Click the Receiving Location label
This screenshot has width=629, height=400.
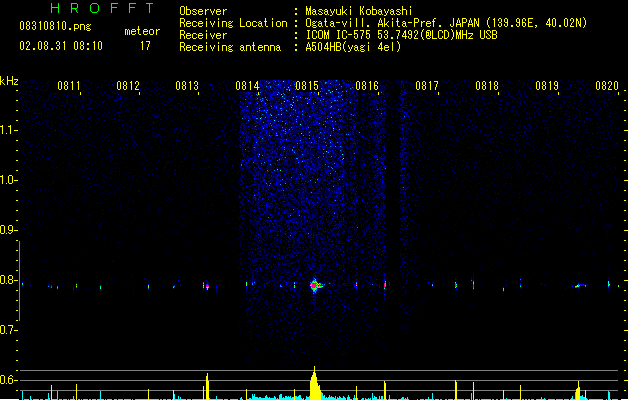tap(233, 23)
